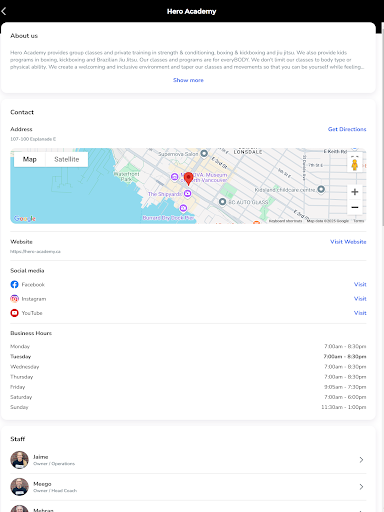The height and width of the screenshot is (512, 384).
Task: Click the Sunday 11:30am - 1:00pm hours
Action: tap(344, 407)
